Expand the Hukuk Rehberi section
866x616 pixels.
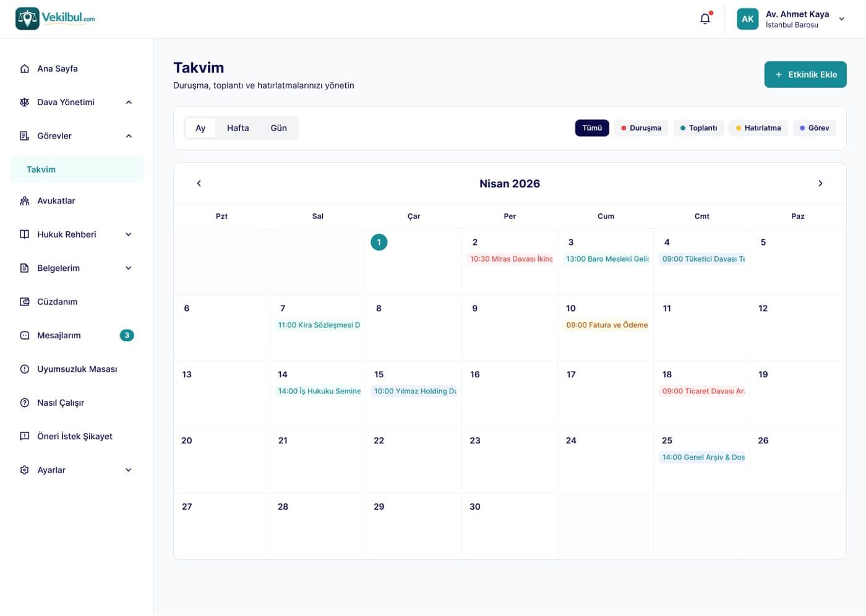pos(129,234)
